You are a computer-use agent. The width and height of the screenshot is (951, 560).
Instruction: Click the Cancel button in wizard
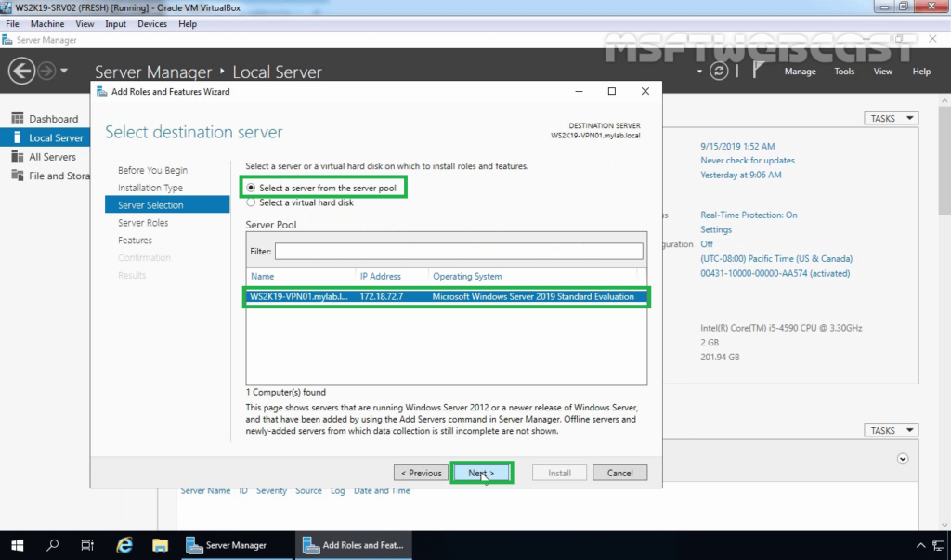pos(619,473)
